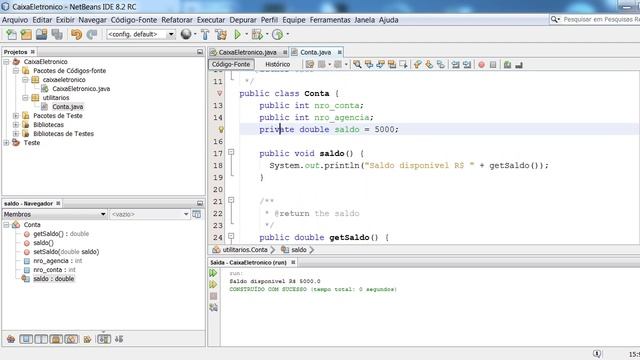Click the Histórico view button
This screenshot has width=640, height=360.
pos(278,64)
